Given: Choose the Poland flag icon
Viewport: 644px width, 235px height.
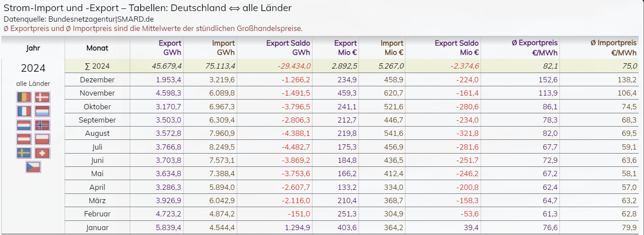Looking at the screenshot, I should click(42, 139).
